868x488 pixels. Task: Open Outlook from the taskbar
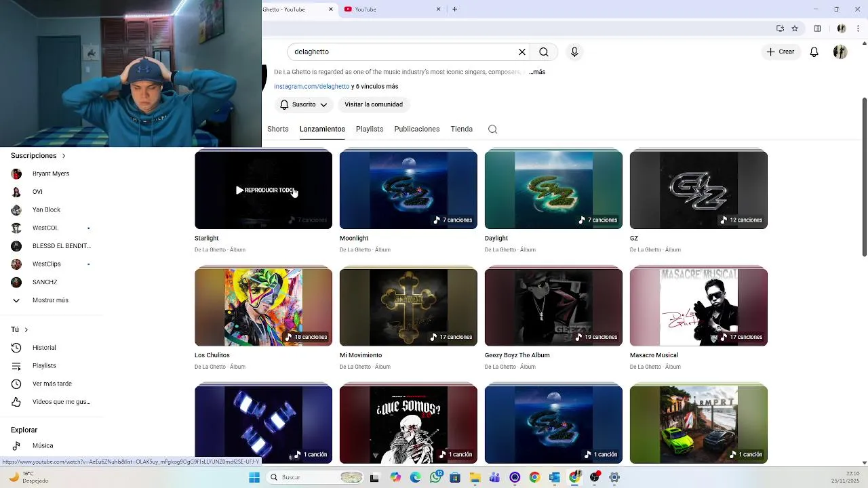point(555,477)
